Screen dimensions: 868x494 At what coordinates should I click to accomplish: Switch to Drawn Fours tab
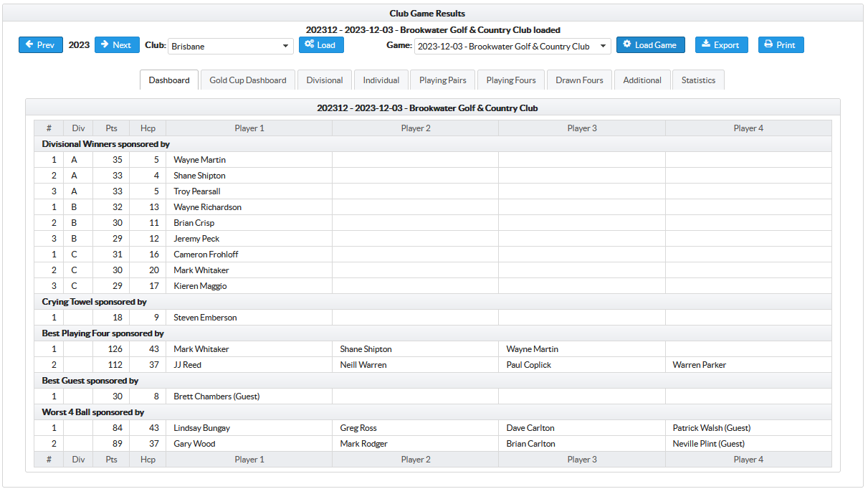click(579, 80)
